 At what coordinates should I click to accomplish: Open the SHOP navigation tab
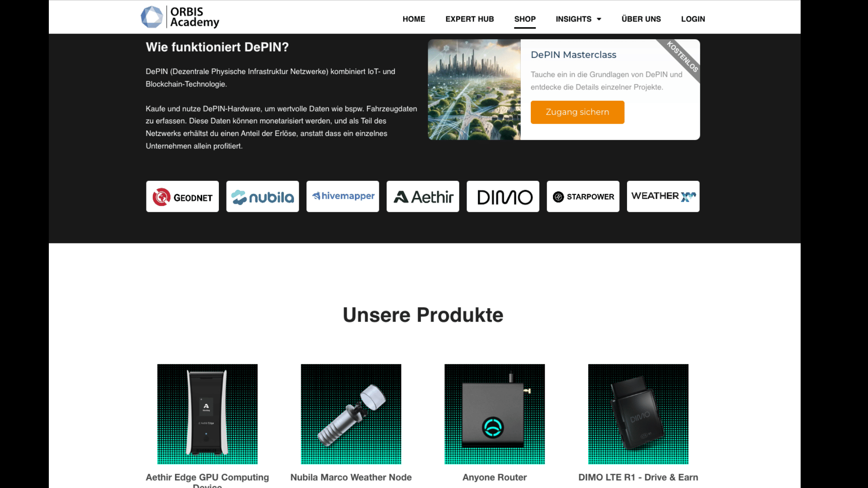(x=525, y=19)
